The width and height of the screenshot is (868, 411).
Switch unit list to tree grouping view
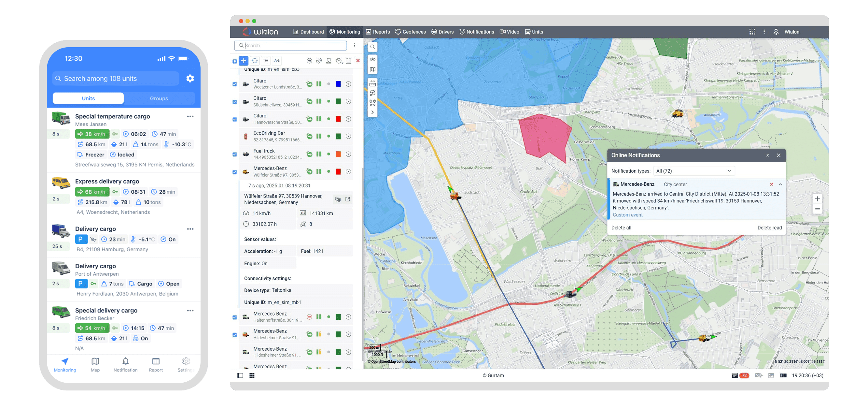pos(266,61)
